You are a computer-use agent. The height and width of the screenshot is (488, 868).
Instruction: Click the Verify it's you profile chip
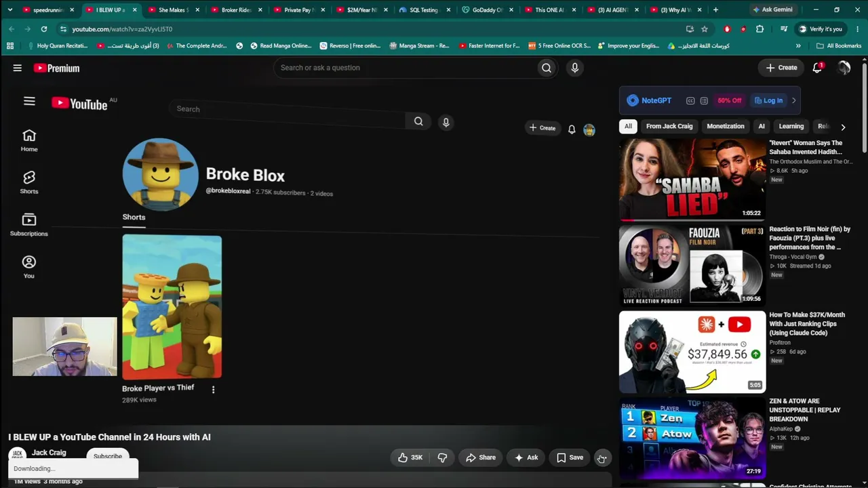click(820, 29)
